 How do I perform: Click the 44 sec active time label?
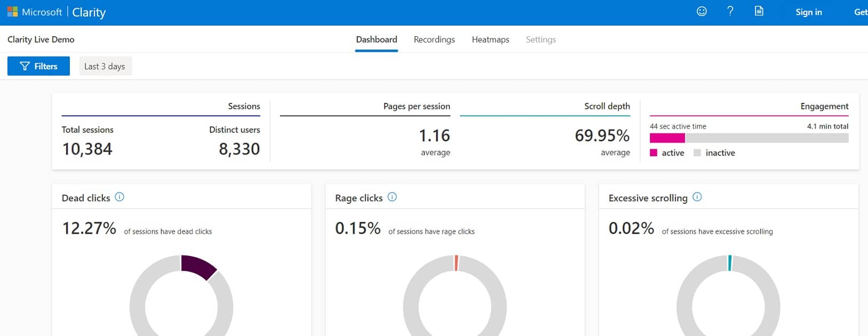[x=678, y=126]
